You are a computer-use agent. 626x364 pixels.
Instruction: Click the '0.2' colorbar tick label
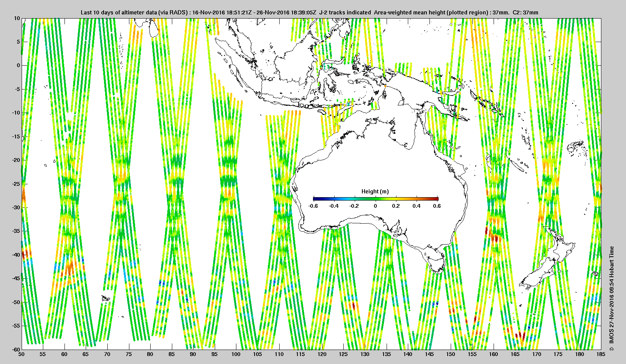396,206
